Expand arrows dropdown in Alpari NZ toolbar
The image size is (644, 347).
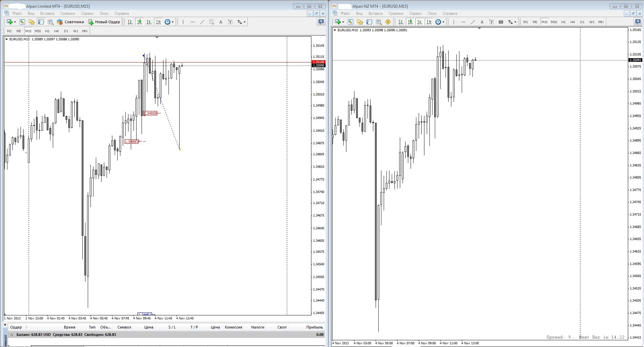(515, 22)
